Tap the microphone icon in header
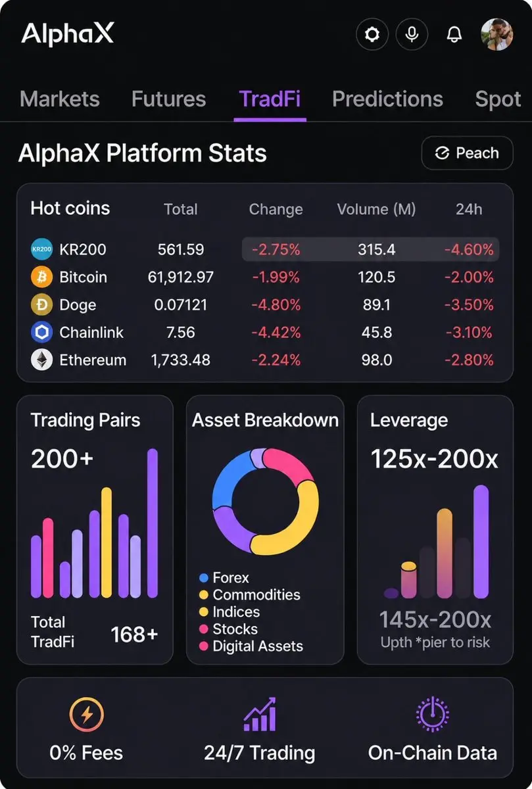Viewport: 532px width, 789px height. point(412,34)
